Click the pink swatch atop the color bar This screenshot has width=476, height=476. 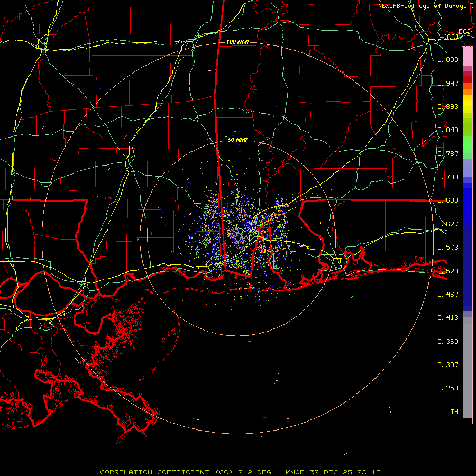467,57
